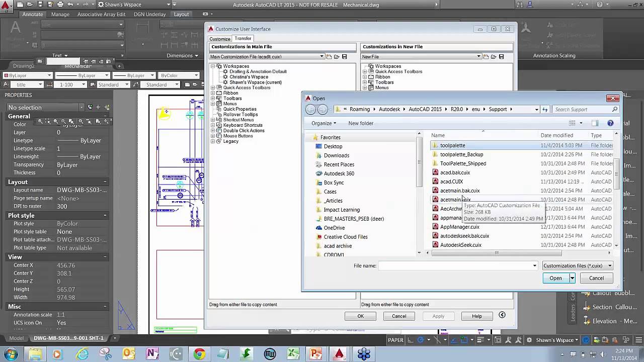Screen dimensions: 644x362
Task: Open Downloads in Favorites sidebar
Action: (336, 155)
